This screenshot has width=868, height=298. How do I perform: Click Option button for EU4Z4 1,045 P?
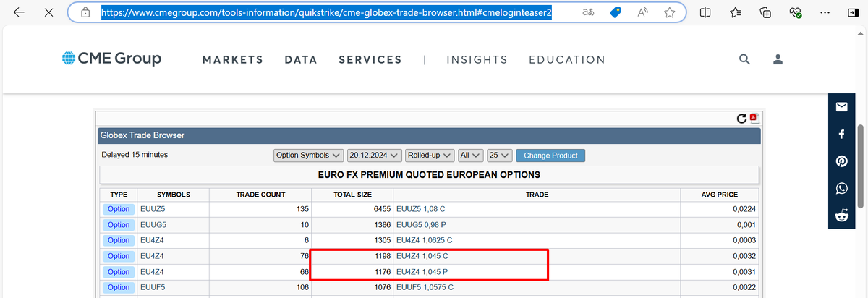click(119, 272)
